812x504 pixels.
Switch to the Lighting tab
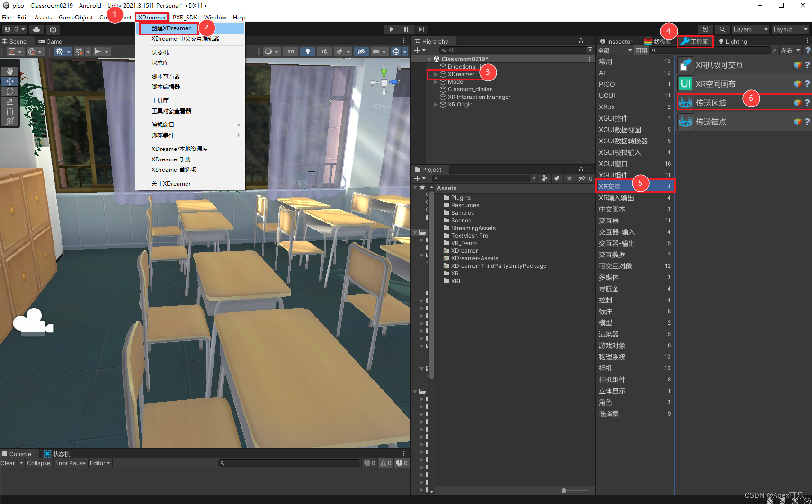tap(732, 41)
